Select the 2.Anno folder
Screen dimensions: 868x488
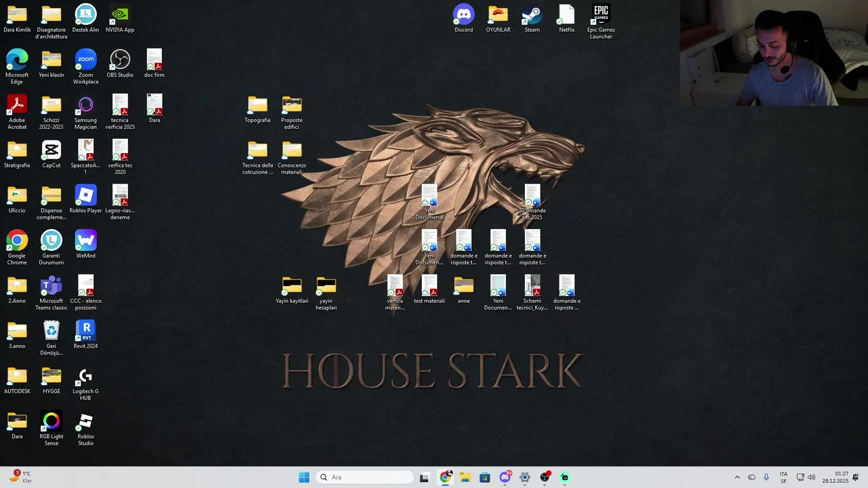pos(17,289)
